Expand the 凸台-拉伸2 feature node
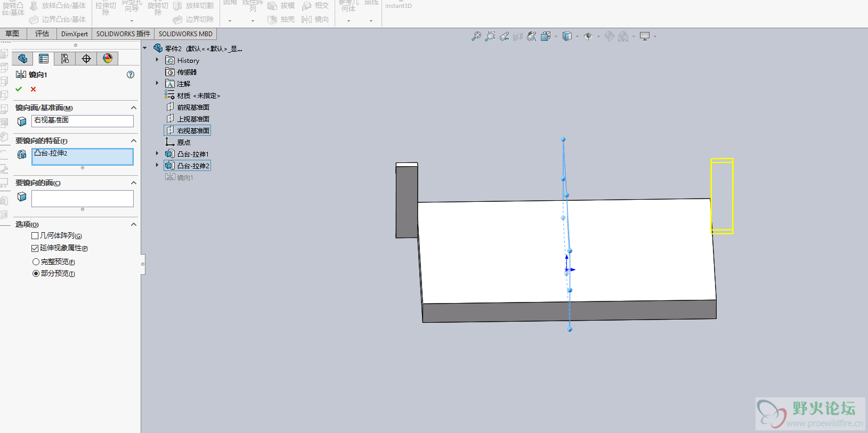This screenshot has height=433, width=868. point(157,166)
